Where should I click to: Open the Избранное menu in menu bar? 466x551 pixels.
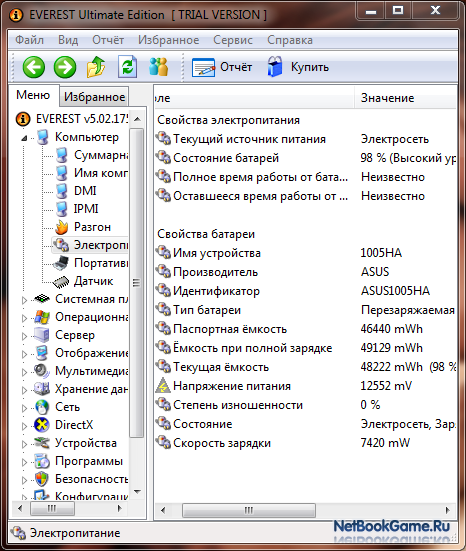tap(168, 40)
